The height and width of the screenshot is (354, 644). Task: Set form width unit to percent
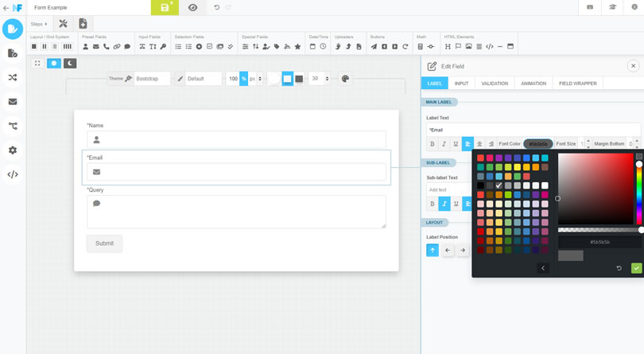(243, 79)
